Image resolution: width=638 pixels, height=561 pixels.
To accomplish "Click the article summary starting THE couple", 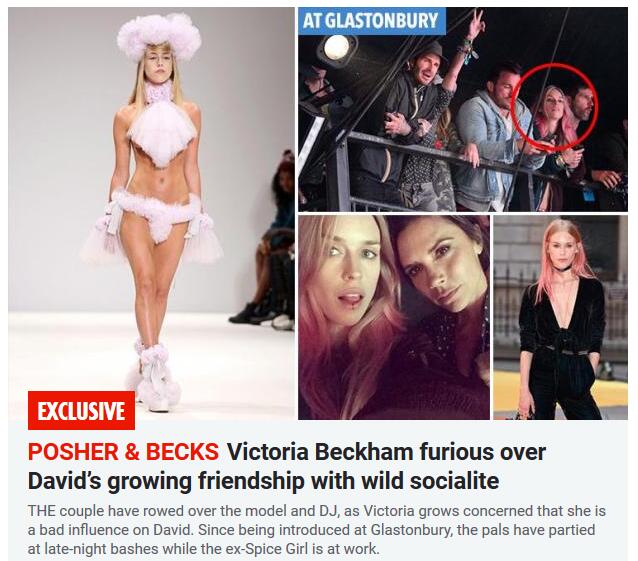I will [x=317, y=530].
